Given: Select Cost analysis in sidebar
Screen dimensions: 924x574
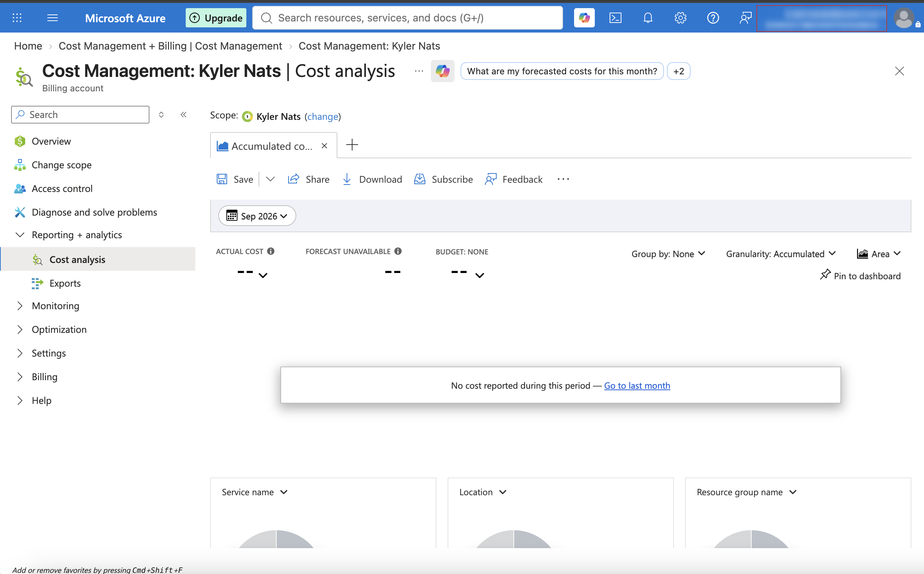Looking at the screenshot, I should click(98, 259).
